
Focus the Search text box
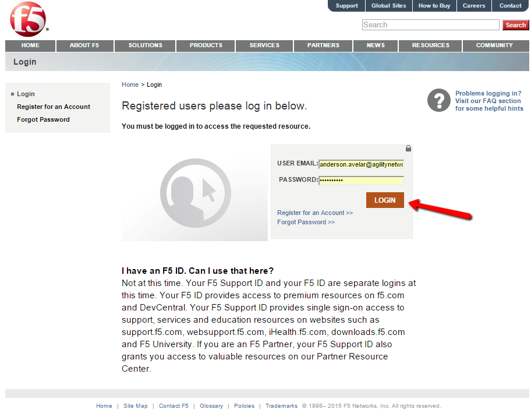[x=430, y=25]
